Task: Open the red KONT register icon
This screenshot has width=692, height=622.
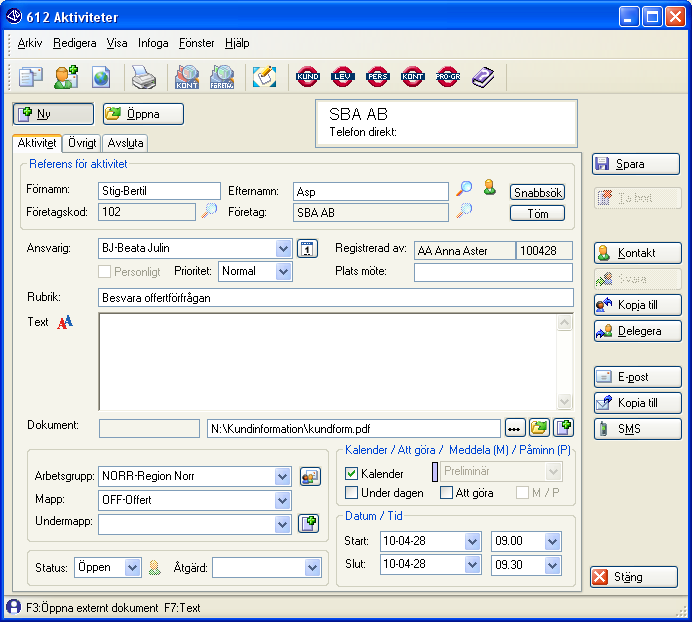Action: [x=412, y=76]
